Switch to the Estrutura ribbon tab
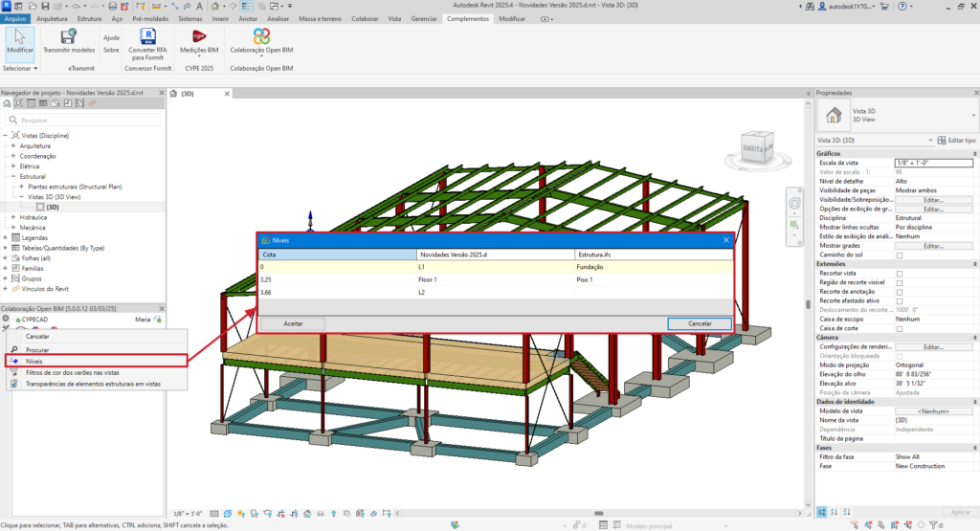 (89, 19)
